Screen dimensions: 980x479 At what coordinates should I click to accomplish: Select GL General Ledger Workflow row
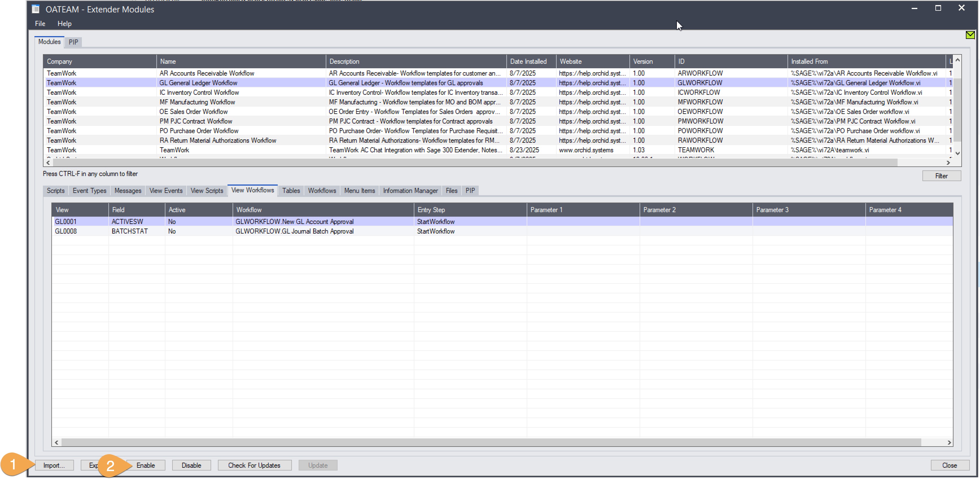(x=498, y=82)
